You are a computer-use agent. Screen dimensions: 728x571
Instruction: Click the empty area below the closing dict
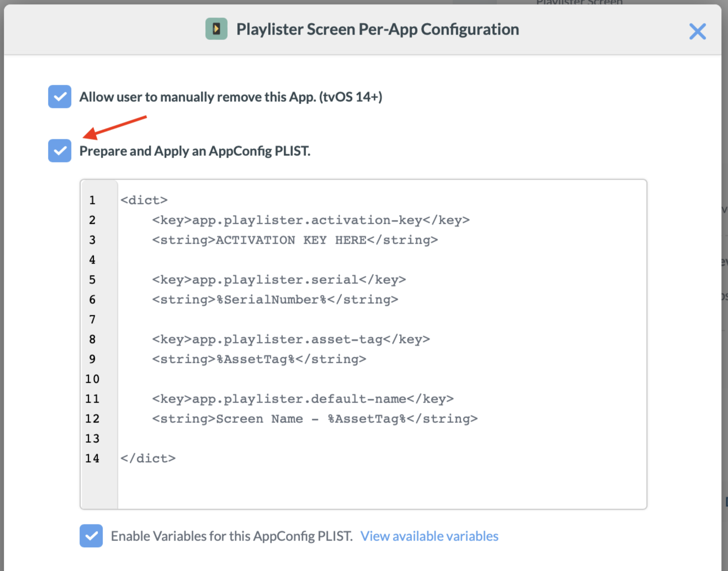pos(382,487)
